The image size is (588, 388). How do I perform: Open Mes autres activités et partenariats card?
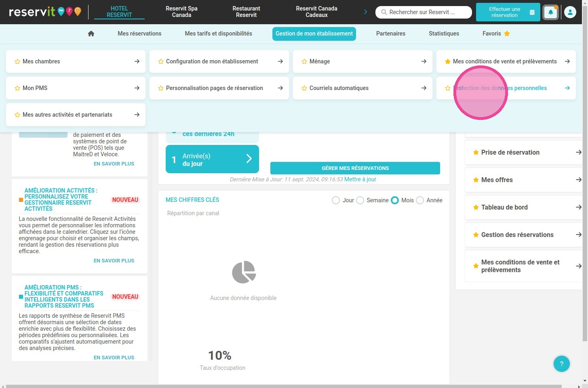[76, 115]
